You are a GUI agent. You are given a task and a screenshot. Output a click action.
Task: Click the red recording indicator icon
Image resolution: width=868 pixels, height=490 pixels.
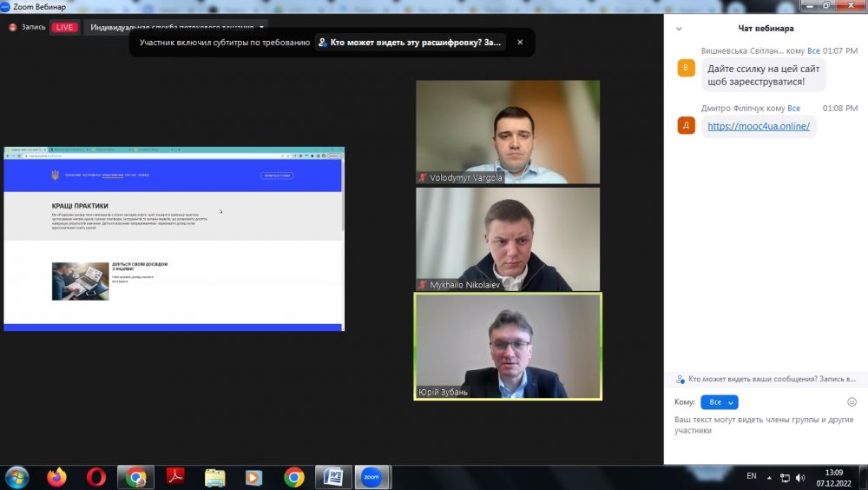click(x=13, y=27)
